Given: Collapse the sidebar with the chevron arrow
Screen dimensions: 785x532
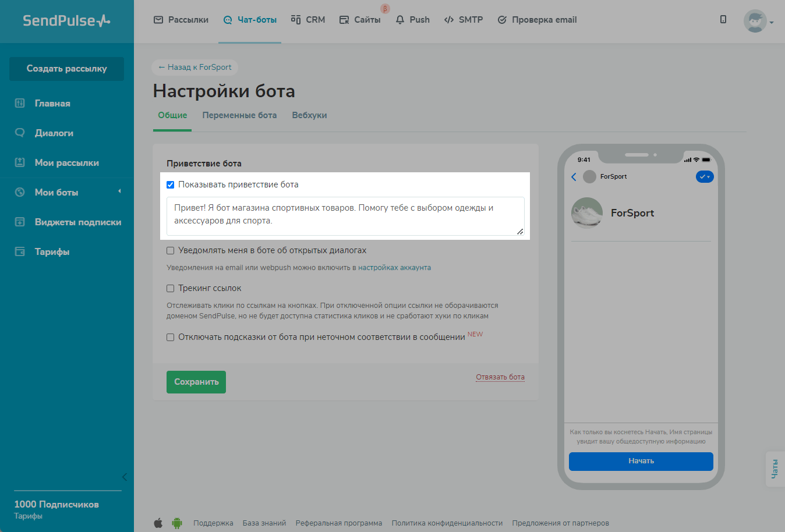Looking at the screenshot, I should [124, 477].
